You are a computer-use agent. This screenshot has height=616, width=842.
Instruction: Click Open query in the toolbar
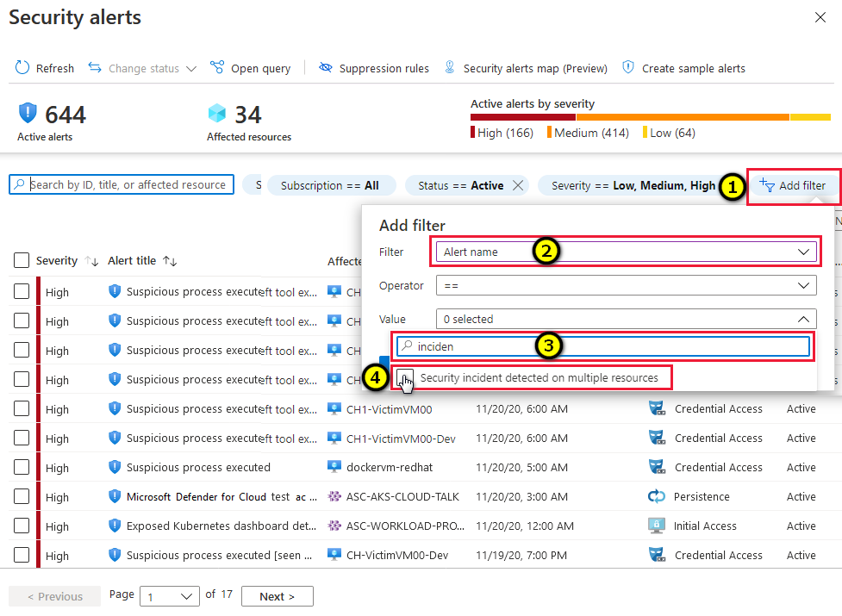[251, 68]
